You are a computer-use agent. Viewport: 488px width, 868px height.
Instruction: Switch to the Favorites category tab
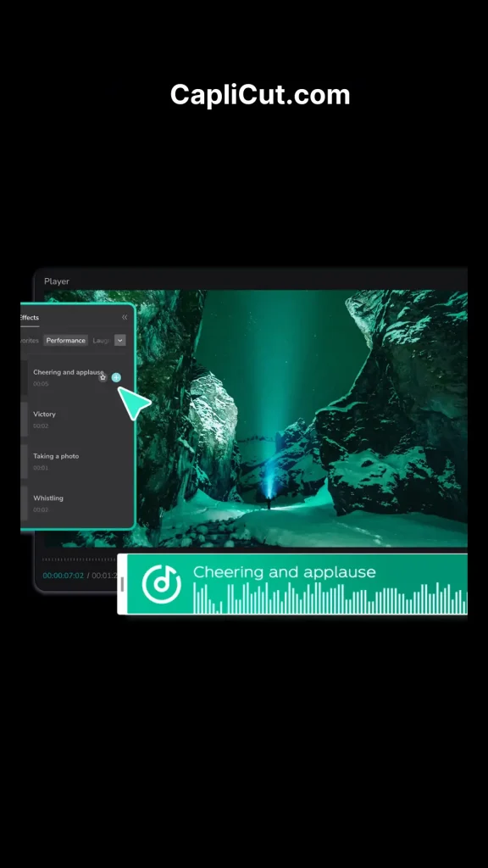click(x=30, y=341)
